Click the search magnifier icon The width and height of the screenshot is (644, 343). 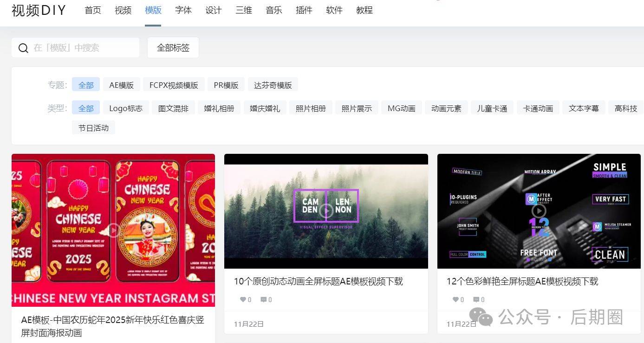click(23, 47)
